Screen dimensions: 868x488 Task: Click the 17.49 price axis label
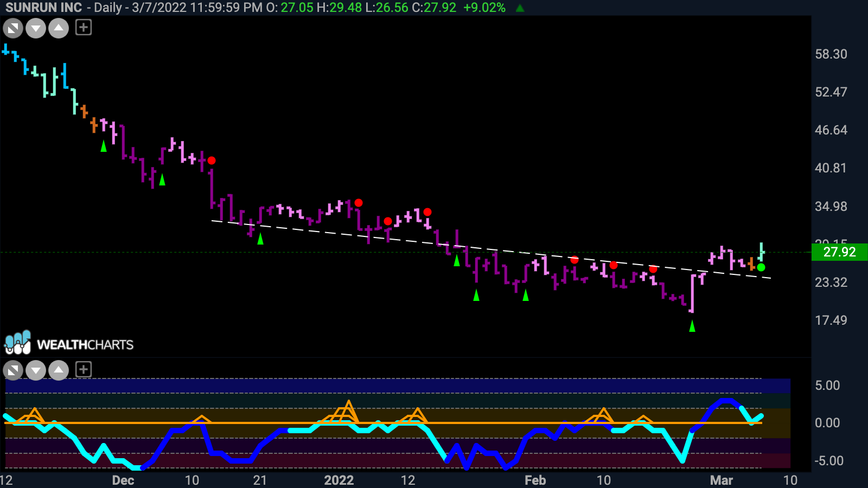[831, 320]
